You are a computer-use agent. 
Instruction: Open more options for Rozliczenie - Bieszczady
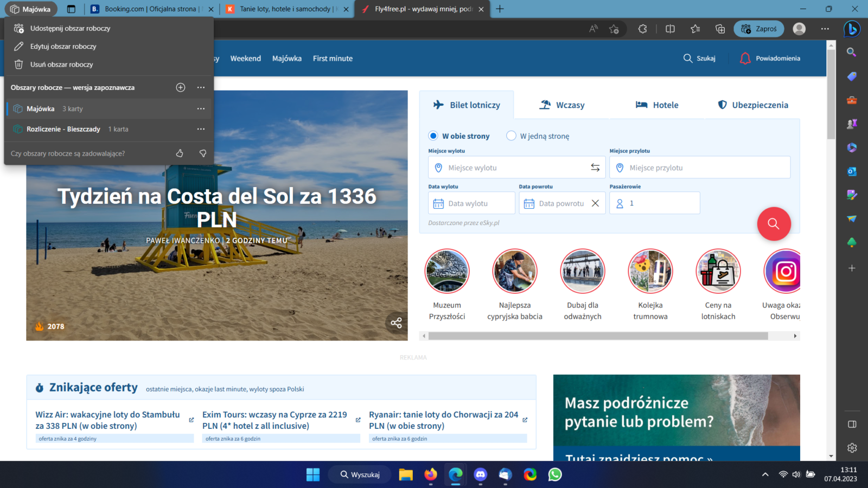201,129
